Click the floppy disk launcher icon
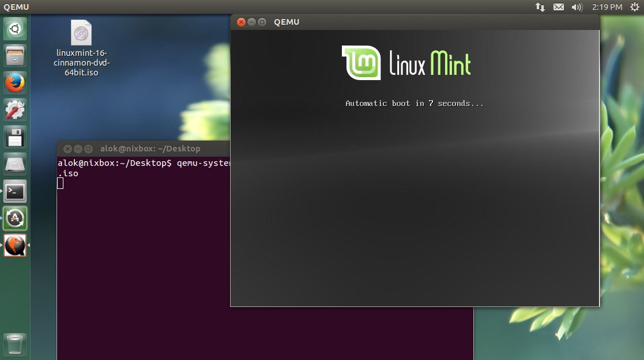This screenshot has height=360, width=644. [x=15, y=137]
